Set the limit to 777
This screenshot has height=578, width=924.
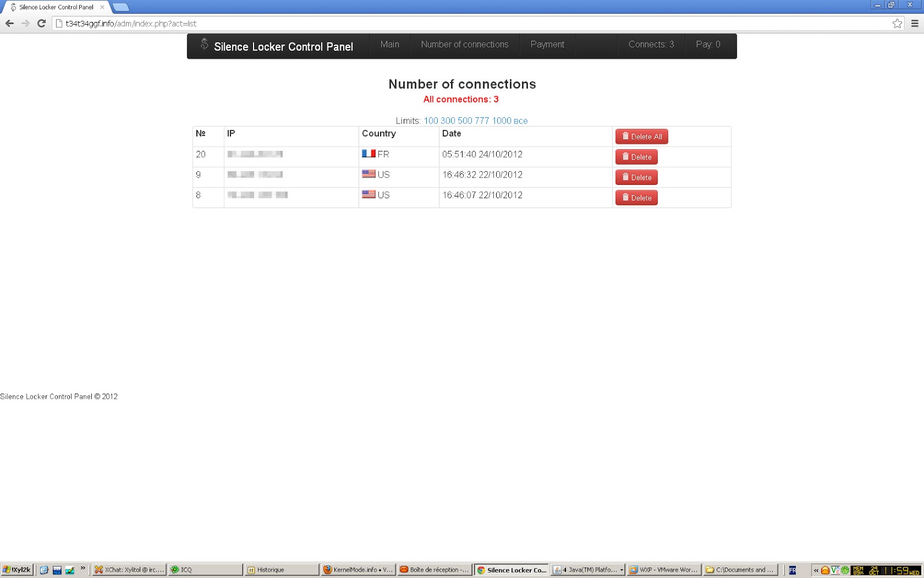click(482, 121)
